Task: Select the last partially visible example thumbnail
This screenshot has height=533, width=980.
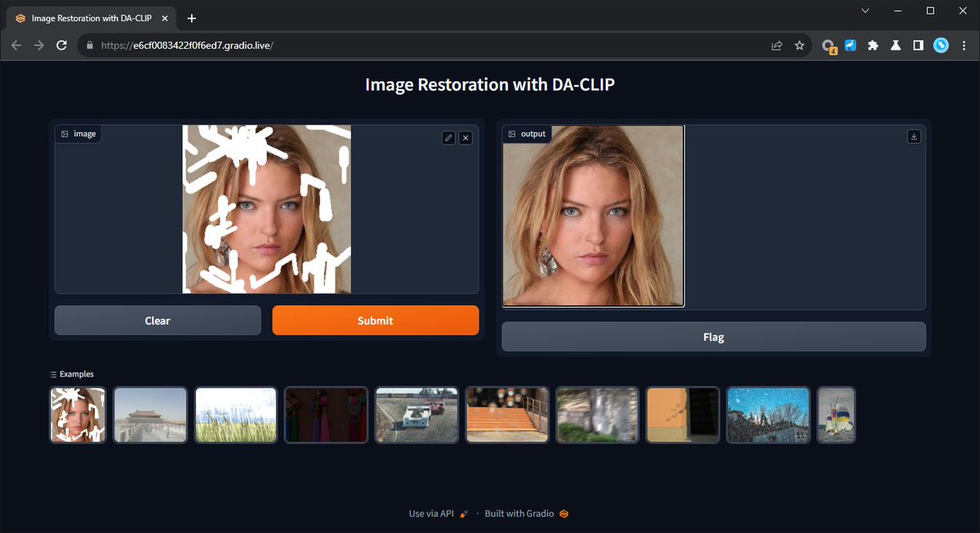Action: (x=836, y=415)
